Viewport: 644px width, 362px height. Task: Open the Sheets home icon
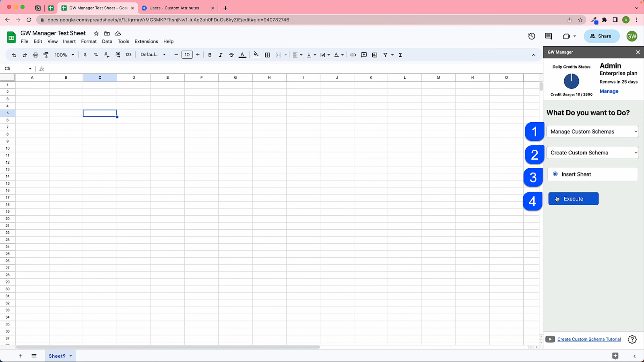[11, 37]
